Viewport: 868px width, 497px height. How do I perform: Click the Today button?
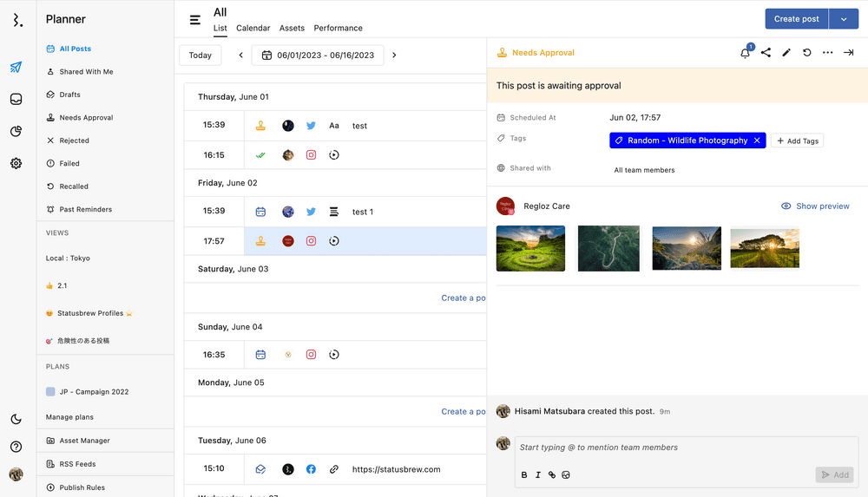pyautogui.click(x=200, y=56)
